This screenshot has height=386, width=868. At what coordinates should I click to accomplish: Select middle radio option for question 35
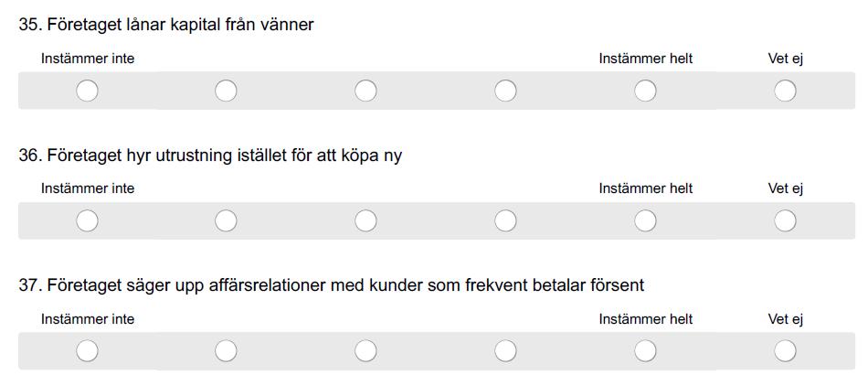tap(365, 91)
